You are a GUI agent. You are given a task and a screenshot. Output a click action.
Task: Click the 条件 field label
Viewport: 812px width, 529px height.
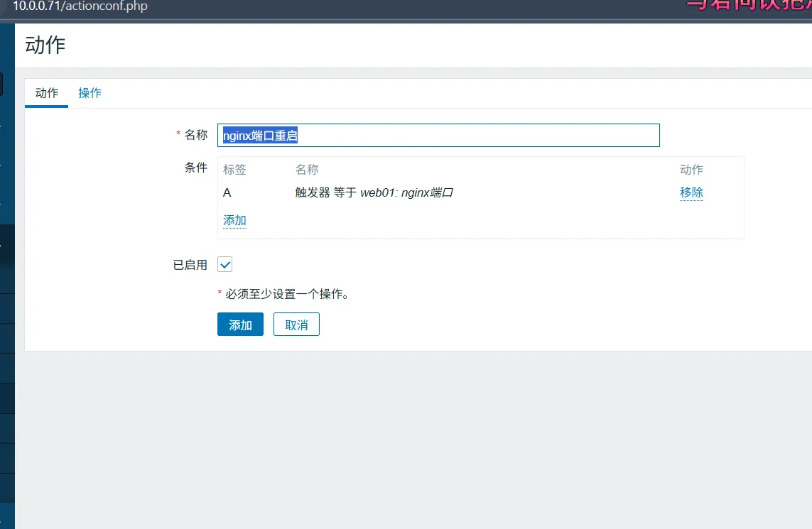196,168
